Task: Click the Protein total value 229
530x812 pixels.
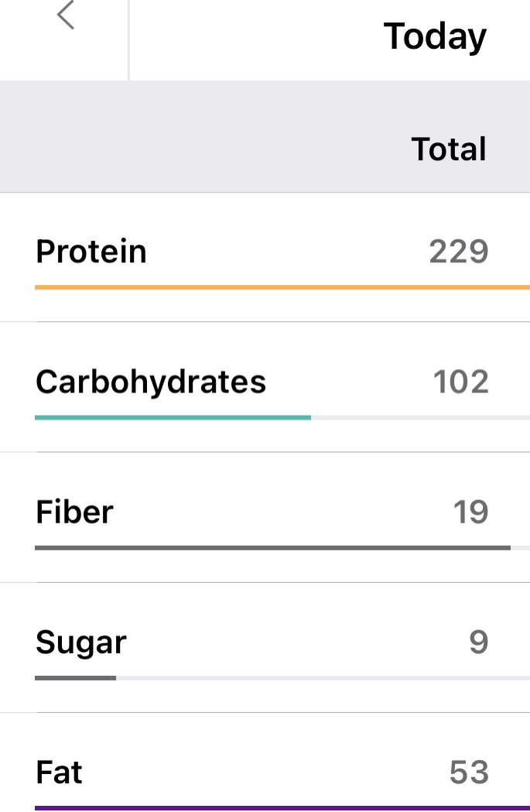Action: (459, 252)
